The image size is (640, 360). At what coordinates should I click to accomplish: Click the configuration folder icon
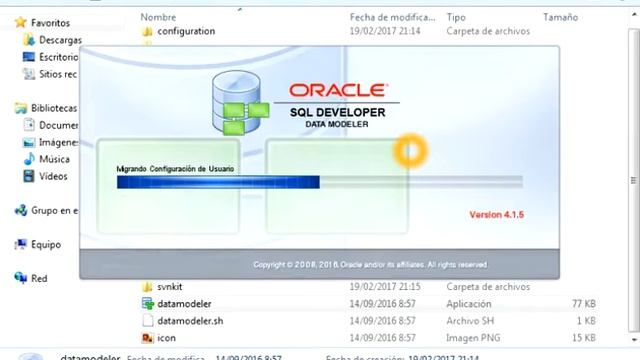click(147, 31)
